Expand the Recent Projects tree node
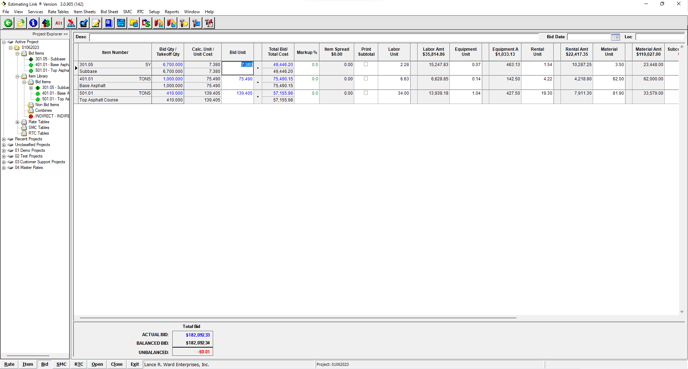This screenshot has height=369, width=688. 4,139
